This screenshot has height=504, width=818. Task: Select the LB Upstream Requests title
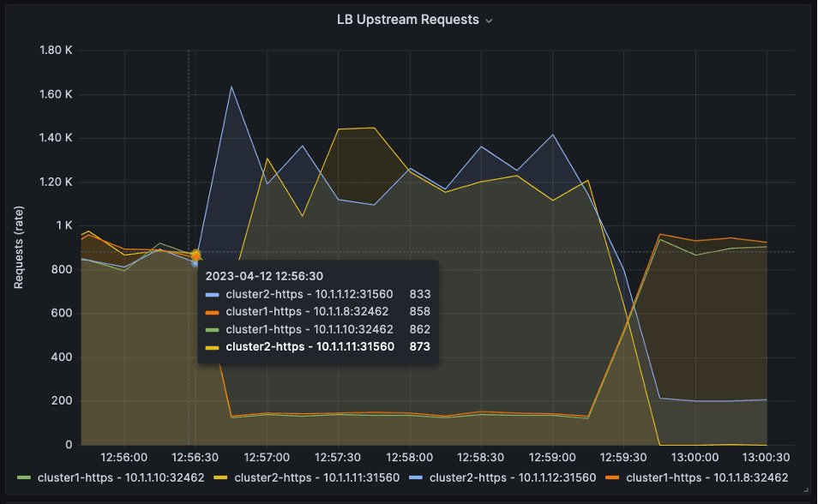point(410,19)
